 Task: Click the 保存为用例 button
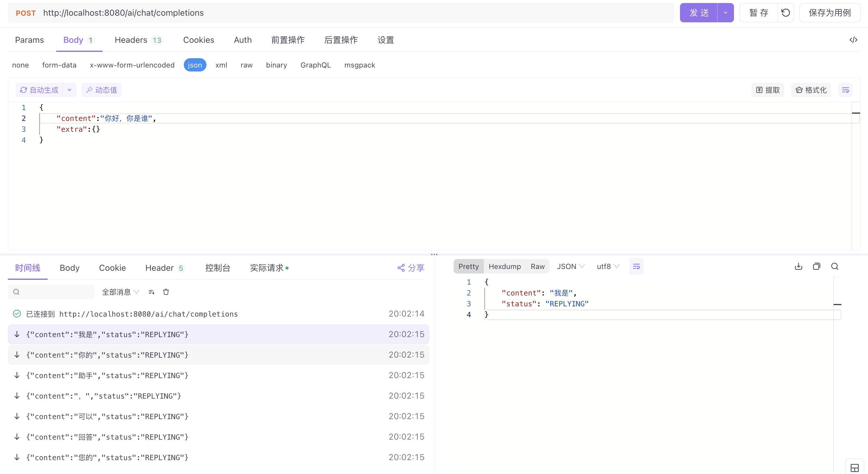(830, 12)
